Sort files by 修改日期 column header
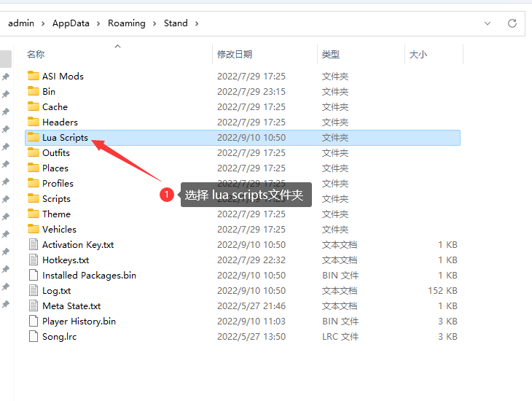532x401 pixels. [x=235, y=55]
